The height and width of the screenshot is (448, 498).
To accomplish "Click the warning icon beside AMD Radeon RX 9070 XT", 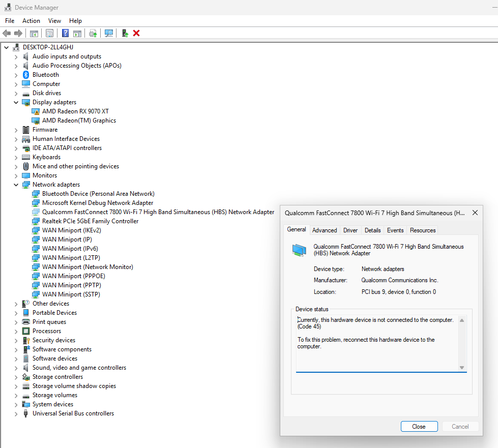I will click(x=36, y=111).
